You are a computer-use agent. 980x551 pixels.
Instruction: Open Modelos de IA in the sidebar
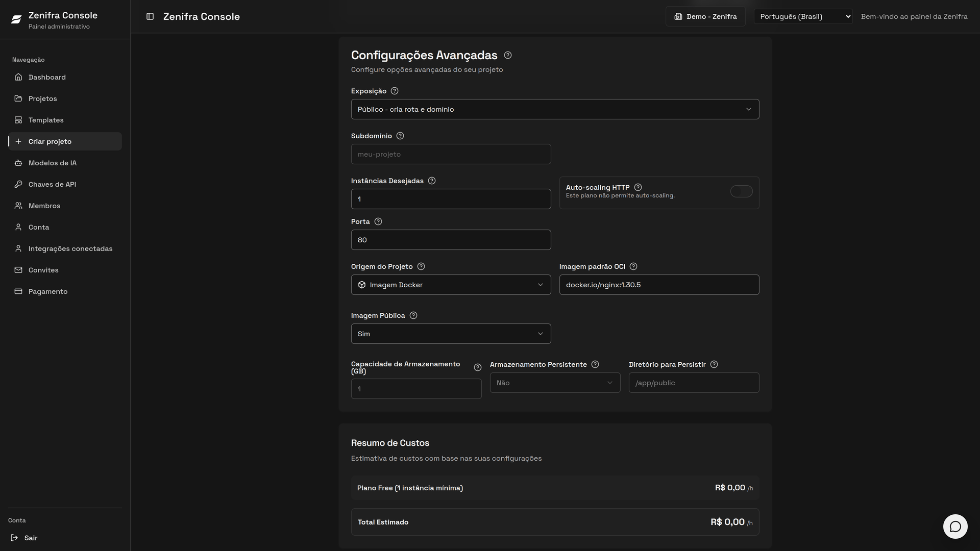65,163
